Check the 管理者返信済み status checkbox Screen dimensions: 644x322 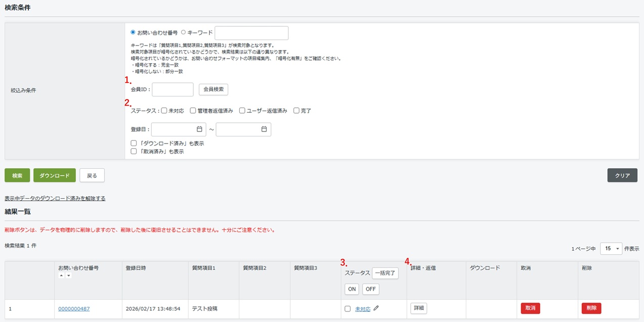193,111
